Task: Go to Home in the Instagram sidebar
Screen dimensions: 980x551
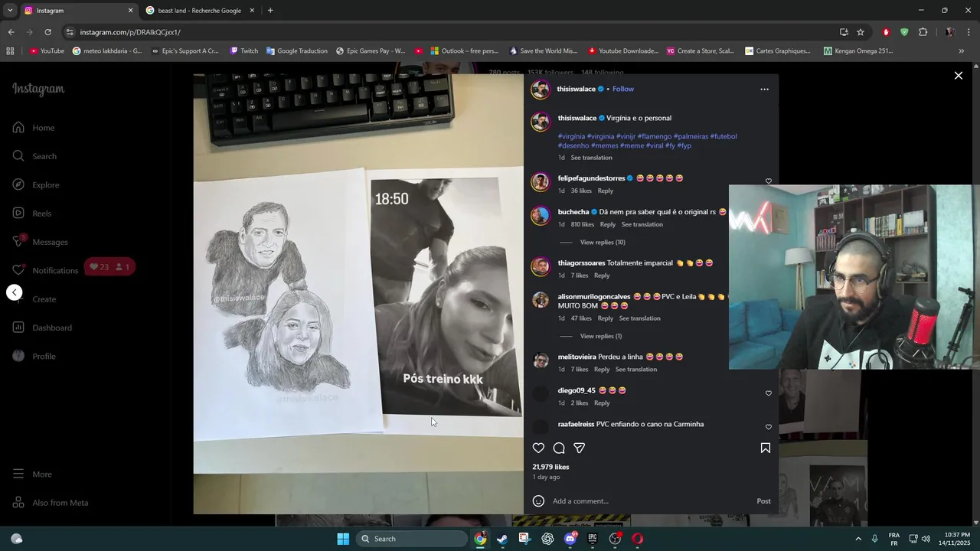Action: pos(34,128)
